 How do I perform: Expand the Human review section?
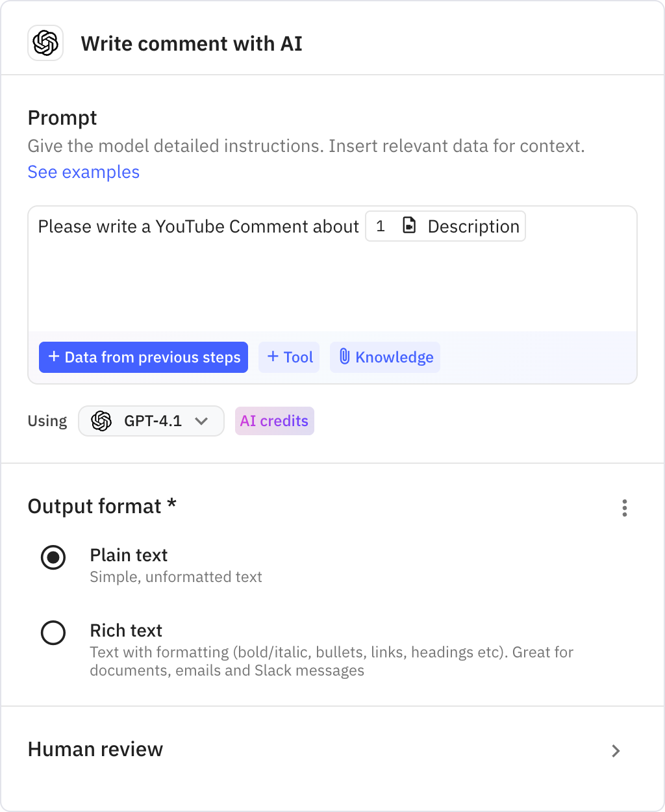click(x=615, y=751)
